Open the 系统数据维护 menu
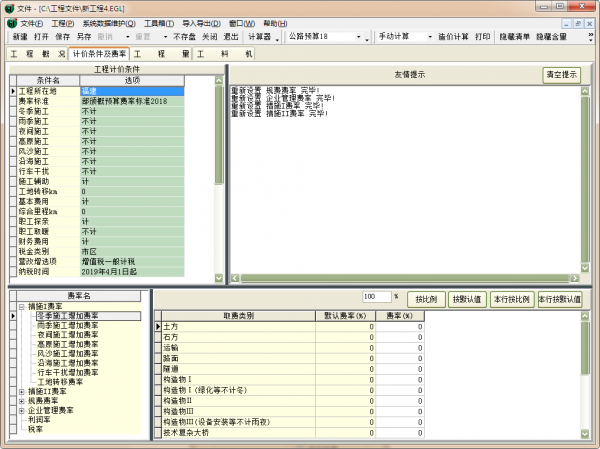The width and height of the screenshot is (600, 449). [111, 22]
